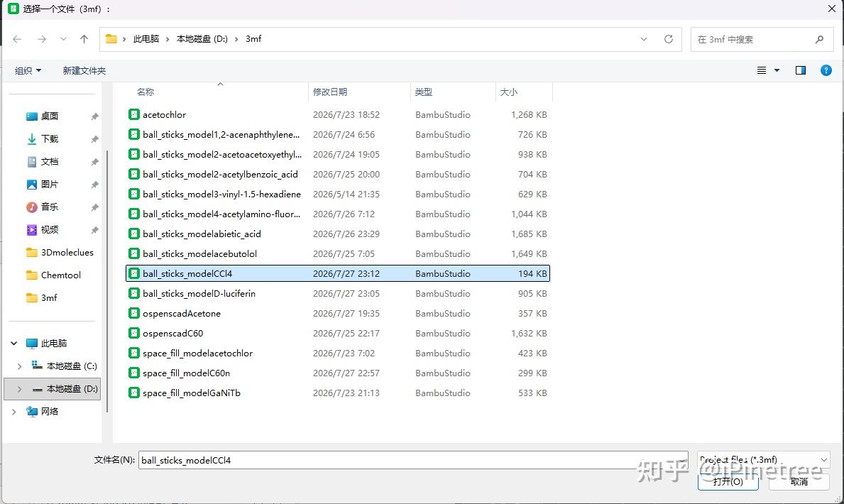The height and width of the screenshot is (504, 844).
Task: Open view options dropdown arrow
Action: pos(777,70)
